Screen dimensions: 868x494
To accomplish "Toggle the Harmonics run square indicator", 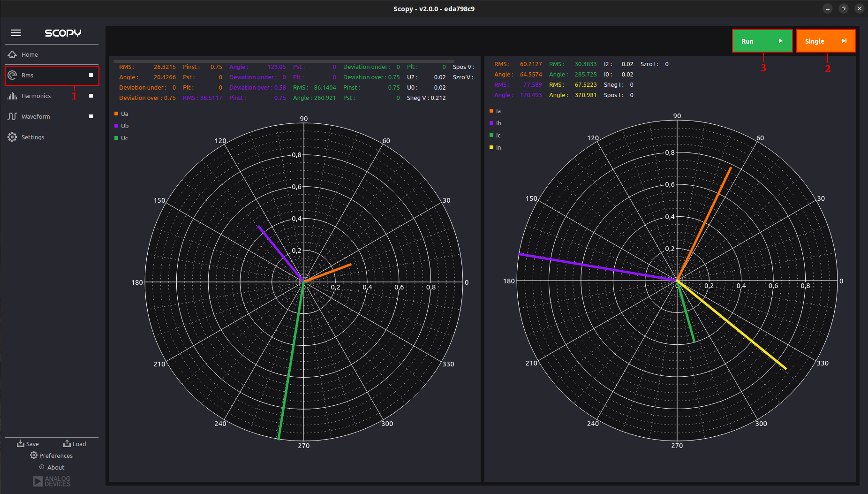I will pos(91,96).
